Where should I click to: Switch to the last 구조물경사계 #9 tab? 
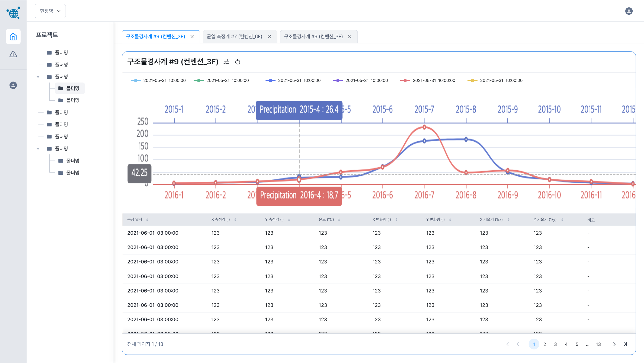(x=313, y=37)
